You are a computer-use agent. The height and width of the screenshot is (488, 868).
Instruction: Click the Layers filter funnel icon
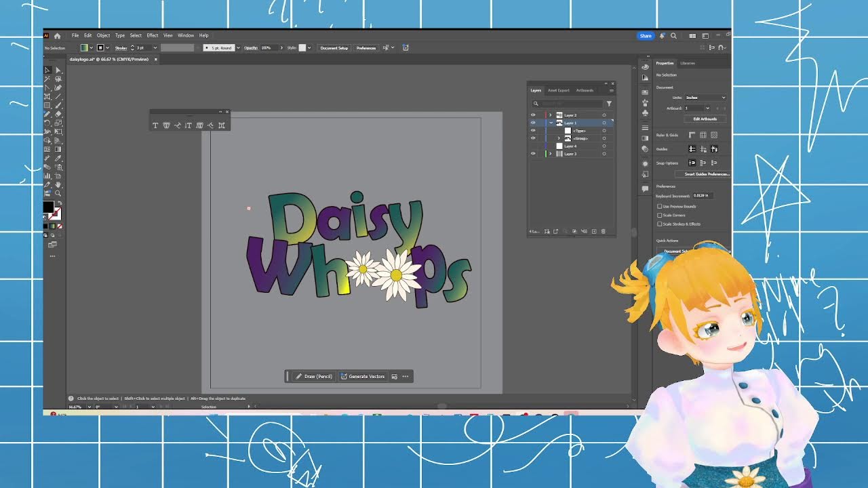pyautogui.click(x=609, y=104)
